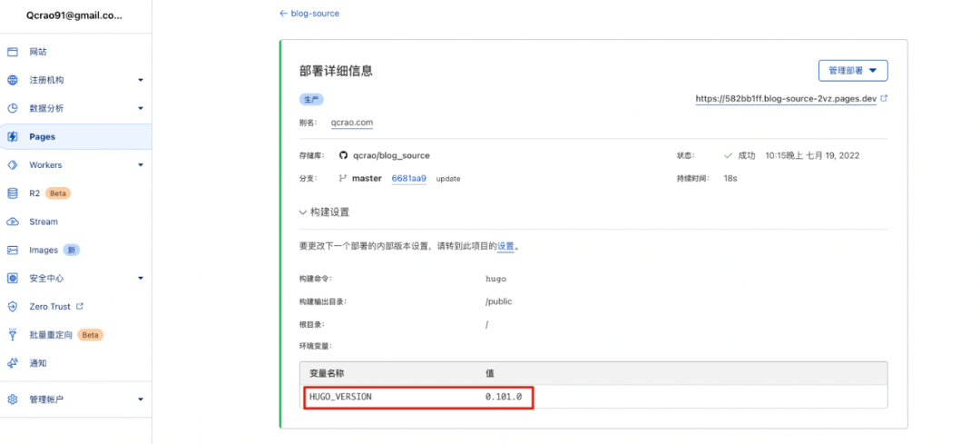Screen dimensions: 980x444
Task: Click the Pages lightning bolt icon
Action: (13, 136)
